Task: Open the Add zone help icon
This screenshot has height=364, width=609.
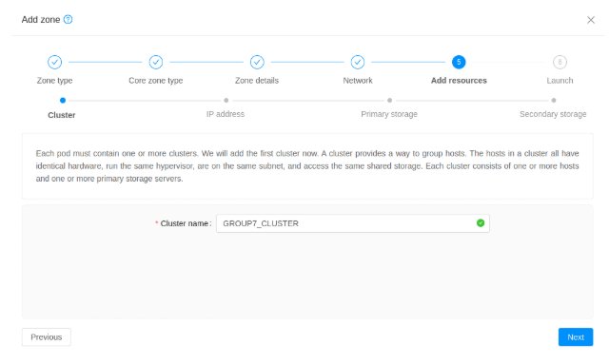Action: pyautogui.click(x=68, y=19)
